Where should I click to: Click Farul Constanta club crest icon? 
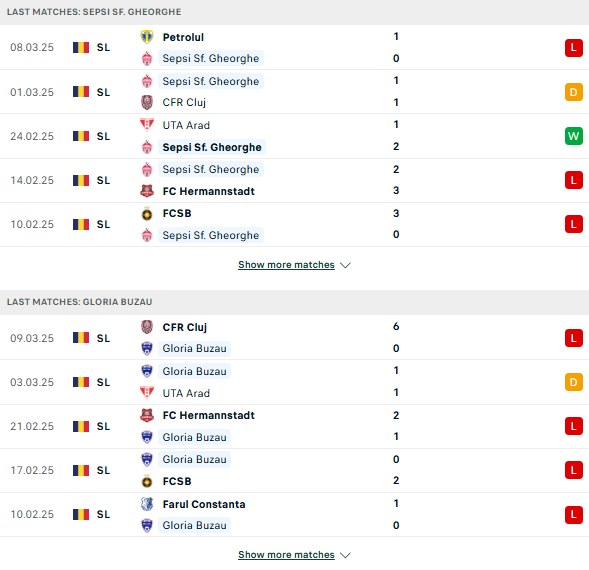(147, 504)
